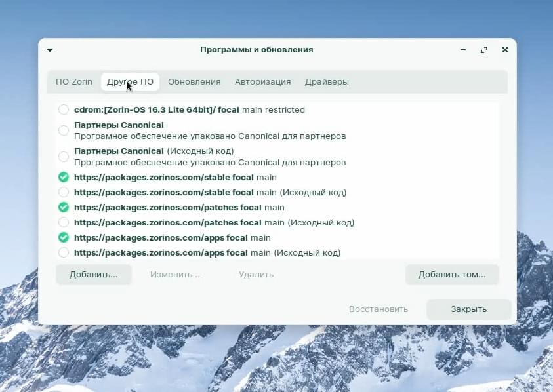553x392 pixels.
Task: Check the apps focal main (Исходный код) source
Action: (x=64, y=253)
